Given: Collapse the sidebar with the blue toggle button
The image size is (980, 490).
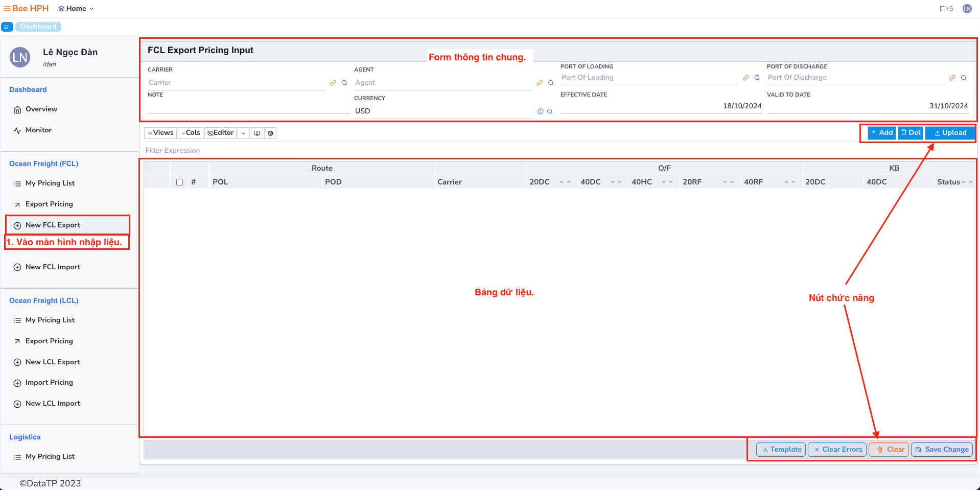Looking at the screenshot, I should tap(7, 26).
